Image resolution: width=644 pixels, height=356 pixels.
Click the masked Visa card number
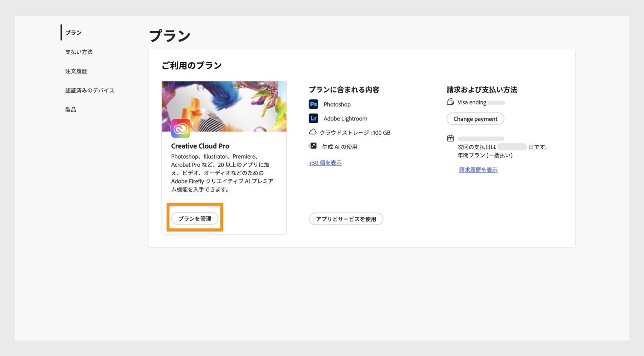coord(497,102)
